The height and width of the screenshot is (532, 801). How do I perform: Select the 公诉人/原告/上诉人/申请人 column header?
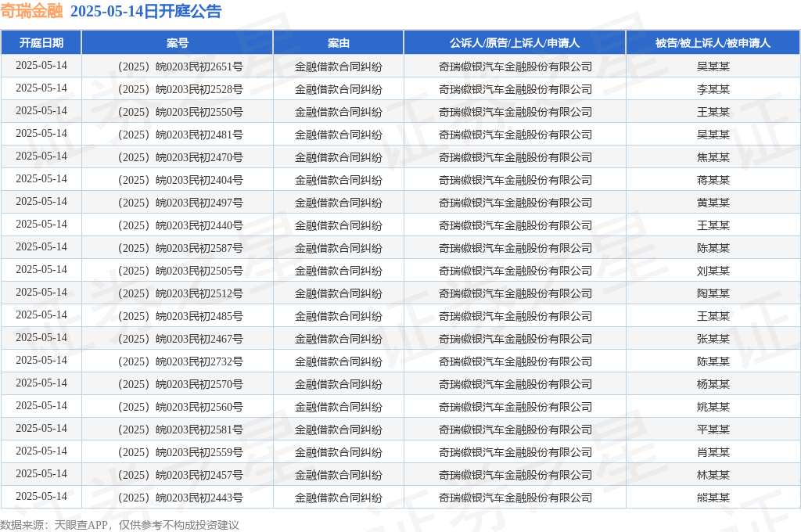click(515, 43)
